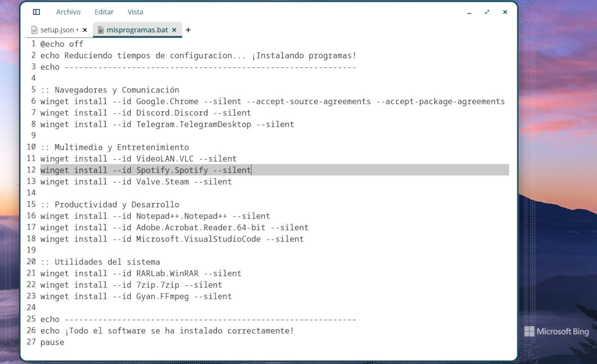The width and height of the screenshot is (597, 364).
Task: Click the misprogramas.bat file icon
Action: coord(100,30)
